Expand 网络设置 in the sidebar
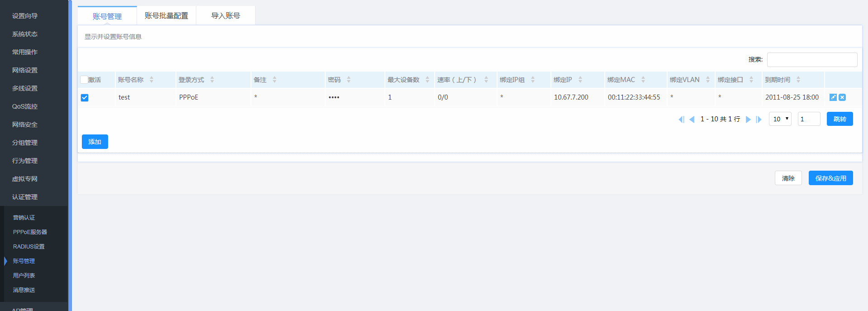 (x=25, y=70)
